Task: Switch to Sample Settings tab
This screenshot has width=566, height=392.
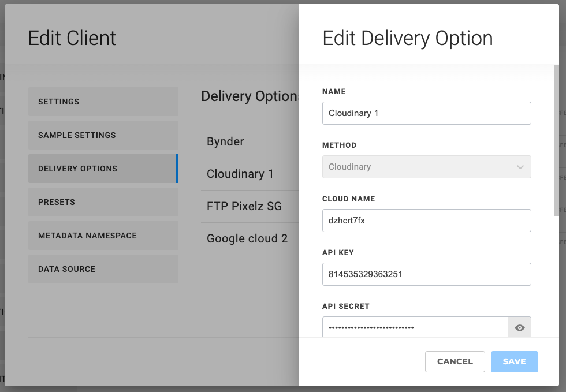Action: pos(102,135)
